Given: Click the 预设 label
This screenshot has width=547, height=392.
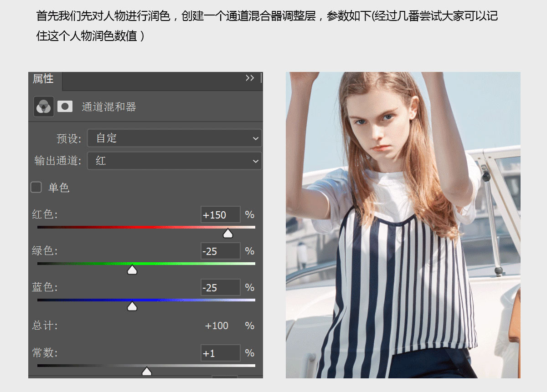Looking at the screenshot, I should point(69,138).
